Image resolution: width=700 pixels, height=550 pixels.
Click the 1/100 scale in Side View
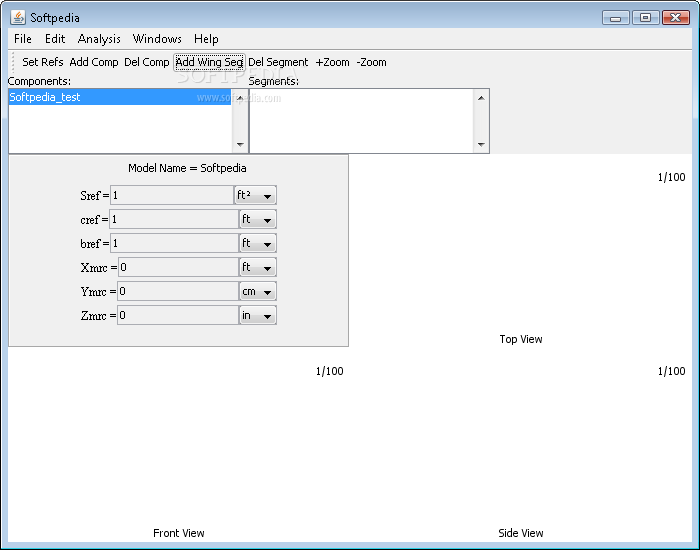(671, 371)
